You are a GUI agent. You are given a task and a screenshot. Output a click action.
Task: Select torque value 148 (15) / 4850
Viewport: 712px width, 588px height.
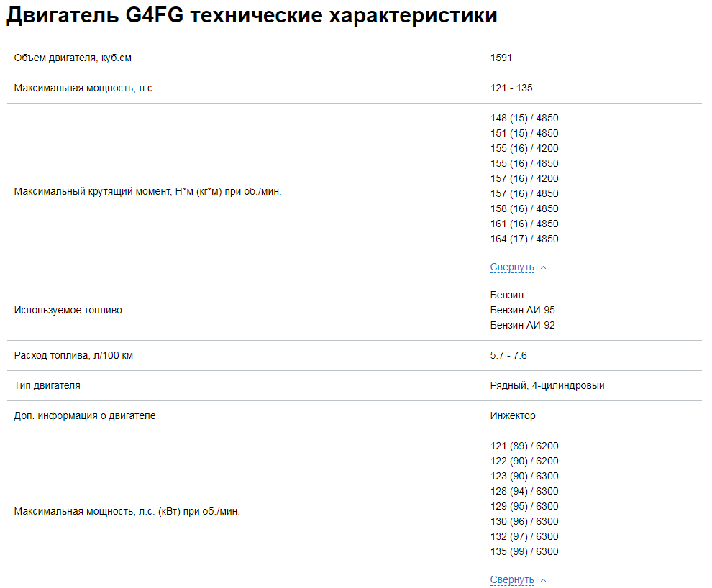524,118
